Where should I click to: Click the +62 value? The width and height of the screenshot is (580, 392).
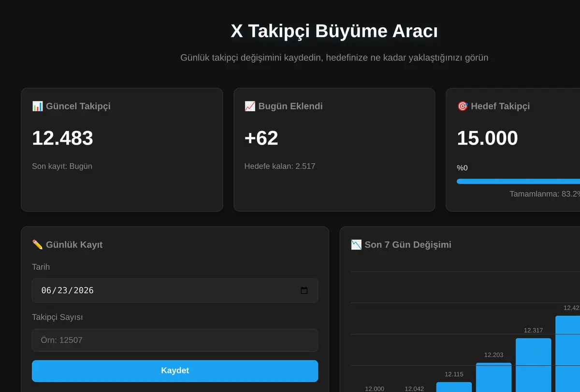pos(261,138)
